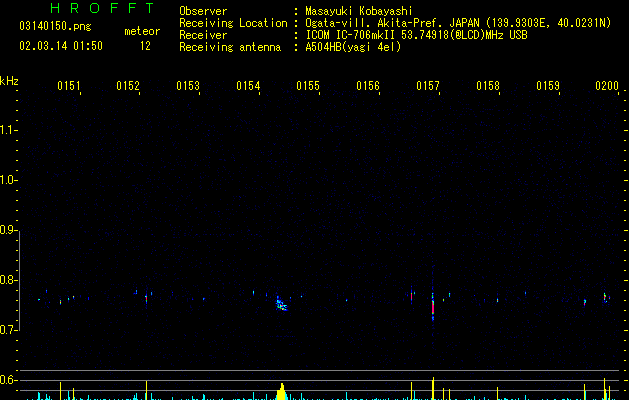
Task: Click the 0158 time marker
Action: coord(488,86)
